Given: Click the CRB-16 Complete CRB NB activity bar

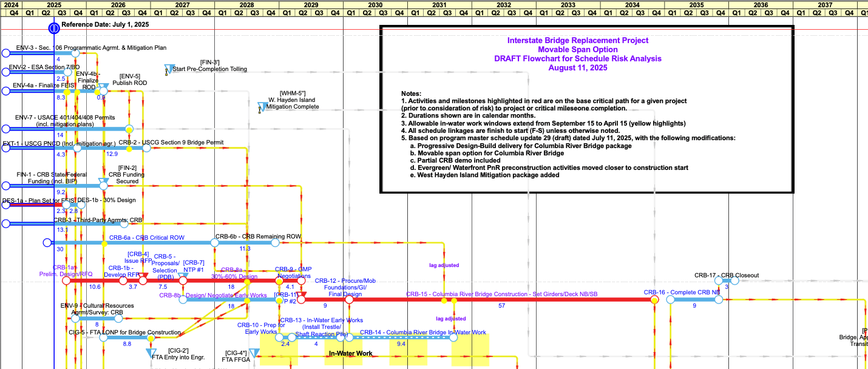Looking at the screenshot, I should [686, 299].
